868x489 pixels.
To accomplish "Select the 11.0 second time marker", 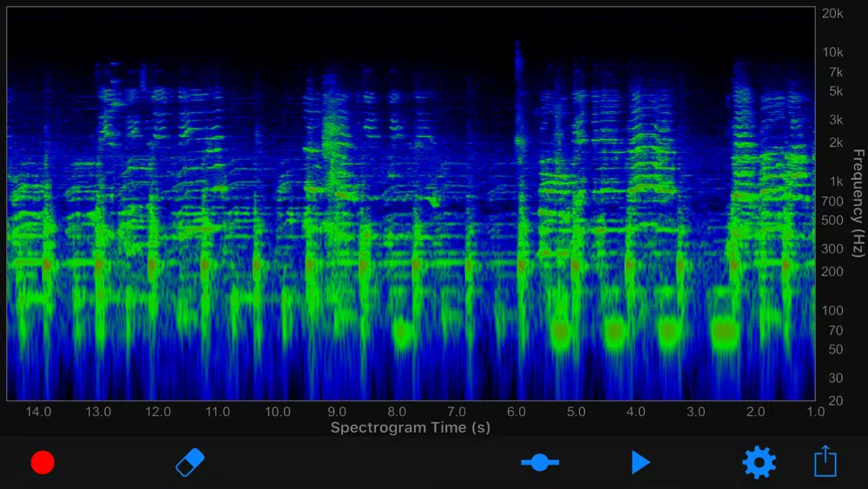I will [x=218, y=412].
